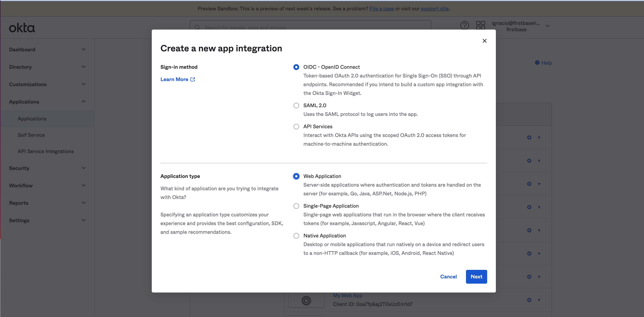Click the search magnifier icon
This screenshot has height=317, width=644.
click(x=197, y=27)
